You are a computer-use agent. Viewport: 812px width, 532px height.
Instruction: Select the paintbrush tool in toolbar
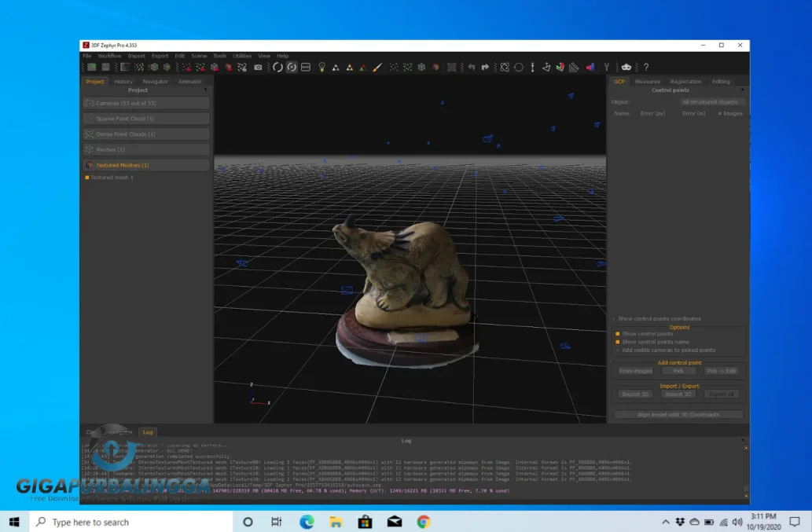click(377, 68)
